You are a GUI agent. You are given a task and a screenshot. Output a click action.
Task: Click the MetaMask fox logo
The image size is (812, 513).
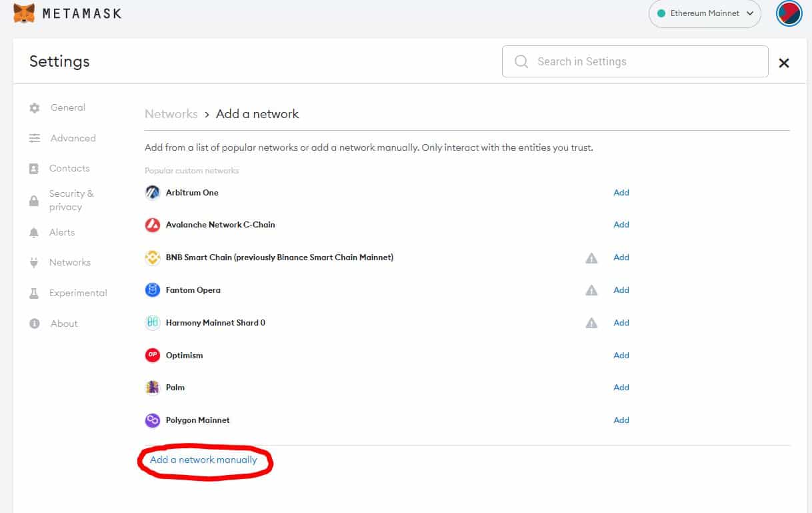pos(24,13)
